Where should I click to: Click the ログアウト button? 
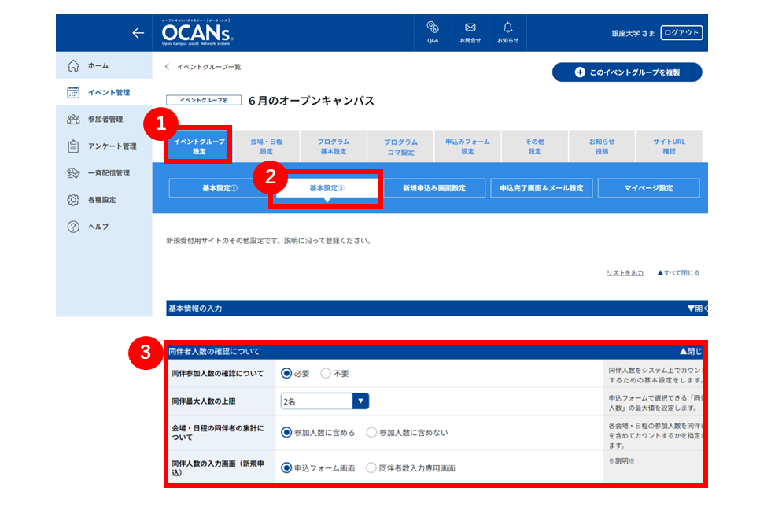tap(681, 33)
